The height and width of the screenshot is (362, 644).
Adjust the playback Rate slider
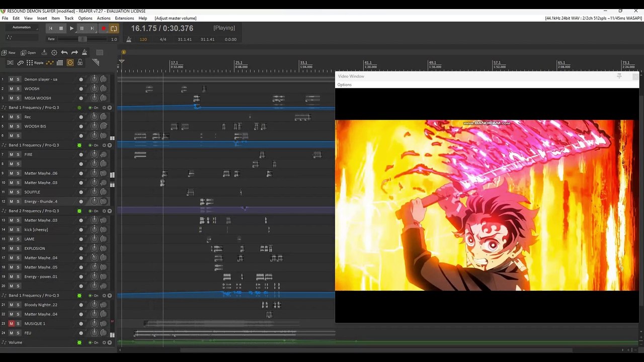coord(83,39)
